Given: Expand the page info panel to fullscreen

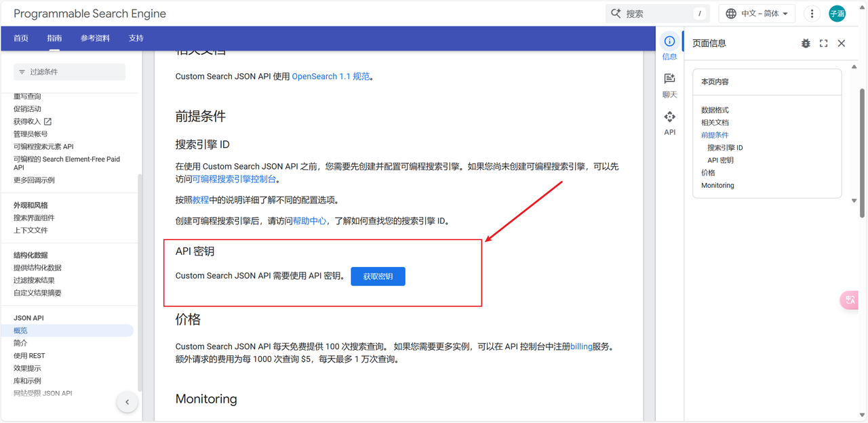Looking at the screenshot, I should pyautogui.click(x=823, y=43).
